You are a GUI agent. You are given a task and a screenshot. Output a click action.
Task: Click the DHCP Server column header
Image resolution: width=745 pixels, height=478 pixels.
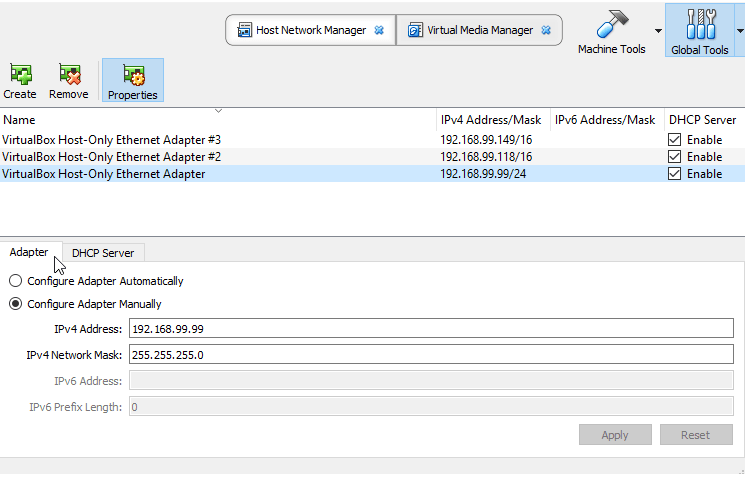[705, 120]
